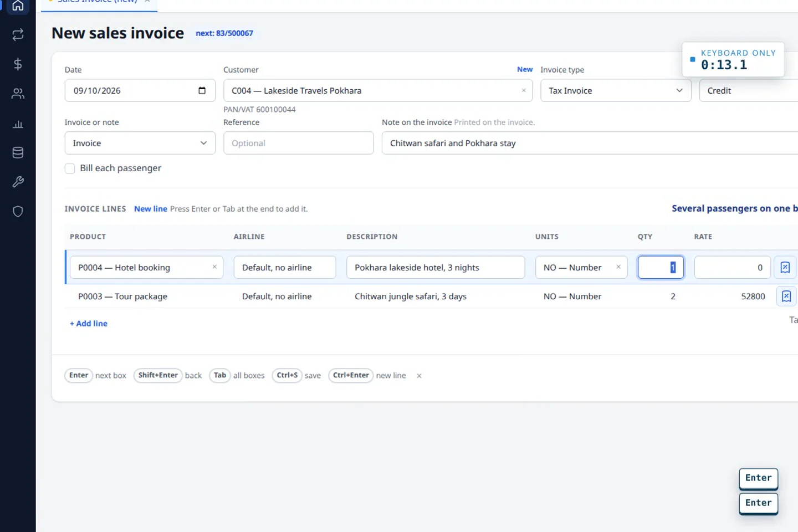Open tax icon on Tour package line
798x532 pixels.
pos(786,296)
